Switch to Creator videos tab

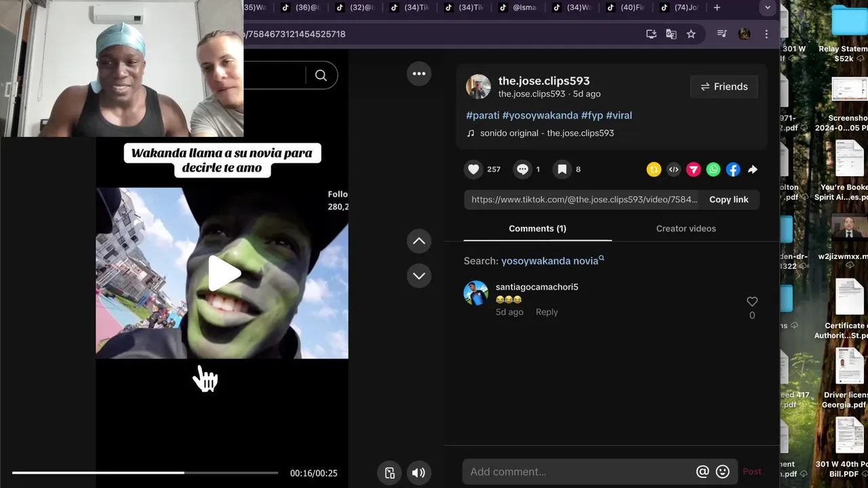[x=686, y=228]
